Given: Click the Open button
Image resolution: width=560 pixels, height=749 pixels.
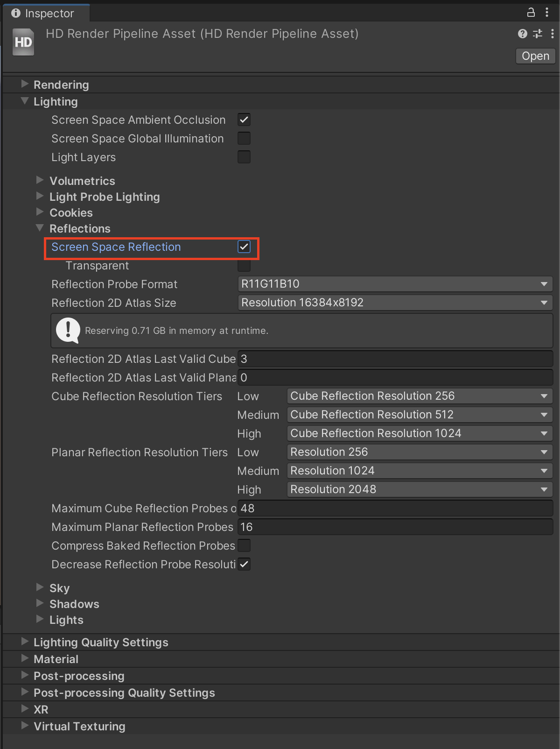Looking at the screenshot, I should 535,56.
